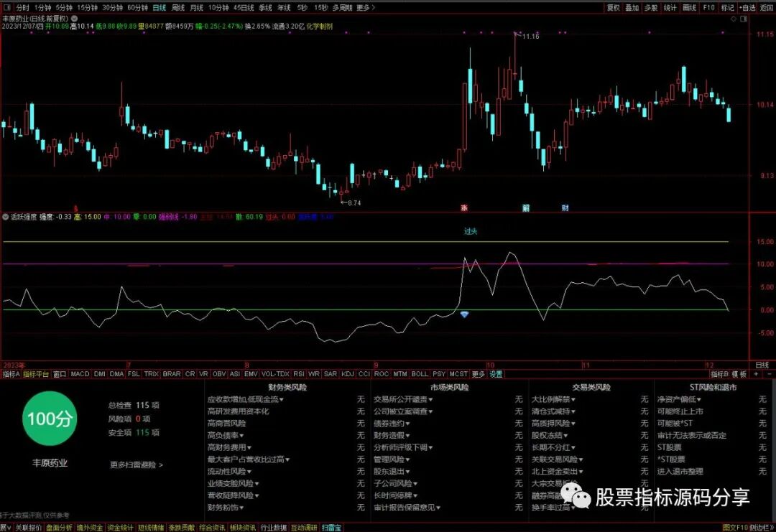Click the round icon before 活跃强度 indicator
Image resolution: width=776 pixels, height=532 pixels.
pos(6,217)
